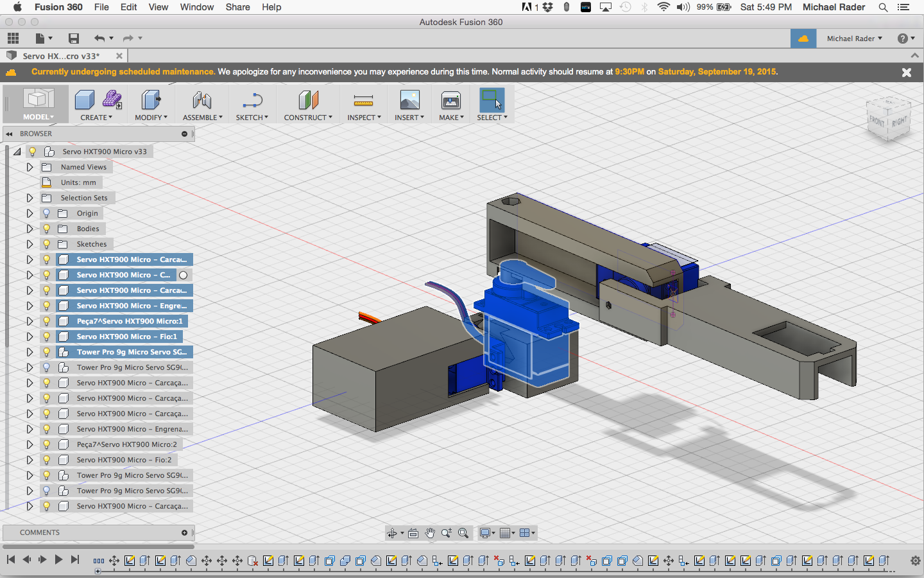The height and width of the screenshot is (578, 924).
Task: Open the CREATE menu label
Action: [x=96, y=118]
